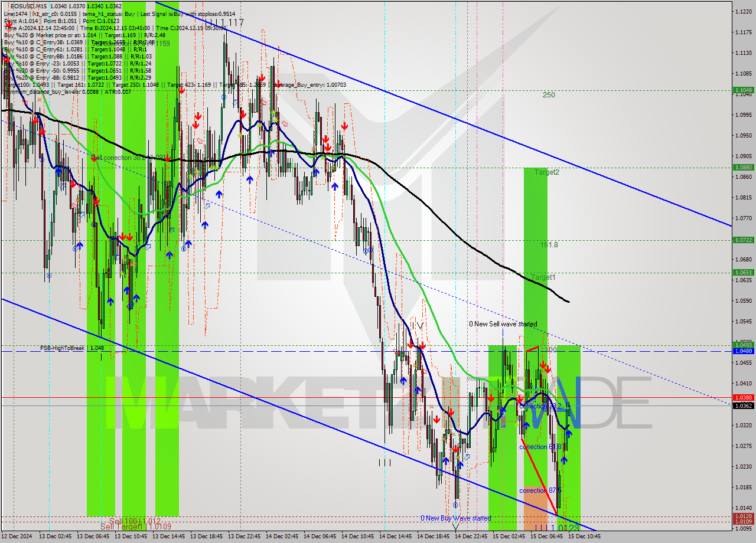756x543 pixels.
Task: Click the blue 1.0480 price tag
Action: (x=743, y=351)
